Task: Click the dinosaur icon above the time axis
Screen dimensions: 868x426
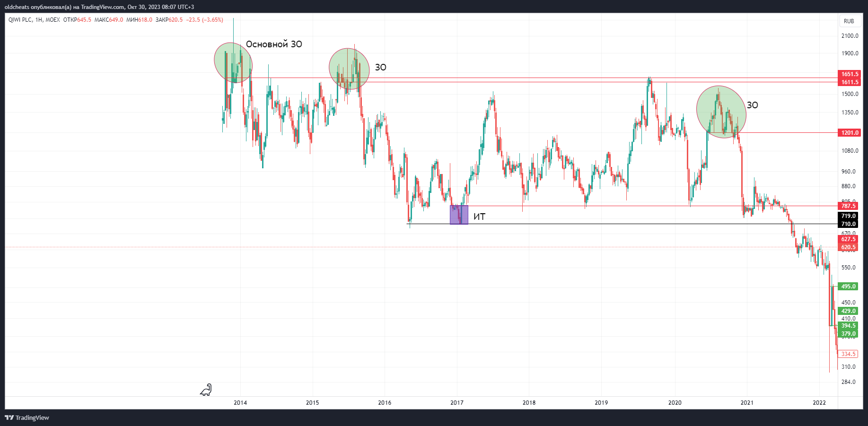Action: [x=206, y=390]
